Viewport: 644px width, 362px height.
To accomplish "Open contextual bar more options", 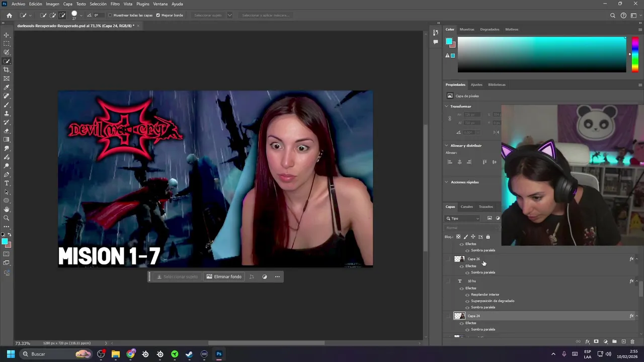I will 277,277.
